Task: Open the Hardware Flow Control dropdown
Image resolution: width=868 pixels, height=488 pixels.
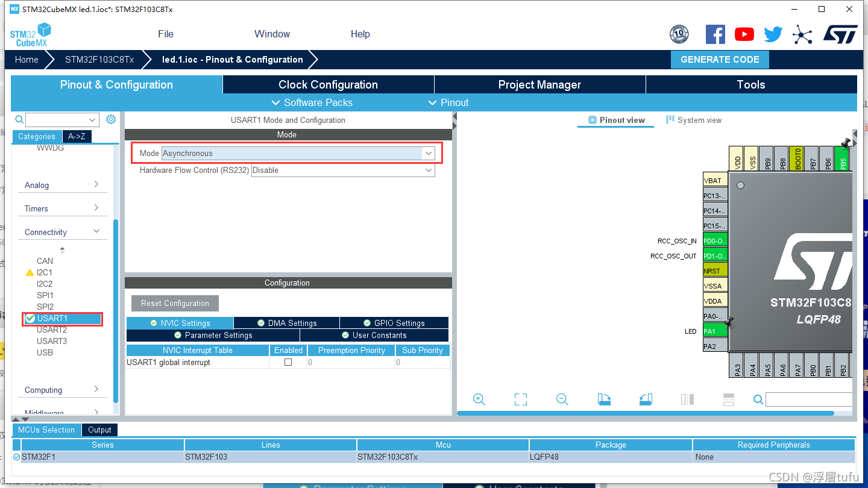Action: point(343,170)
